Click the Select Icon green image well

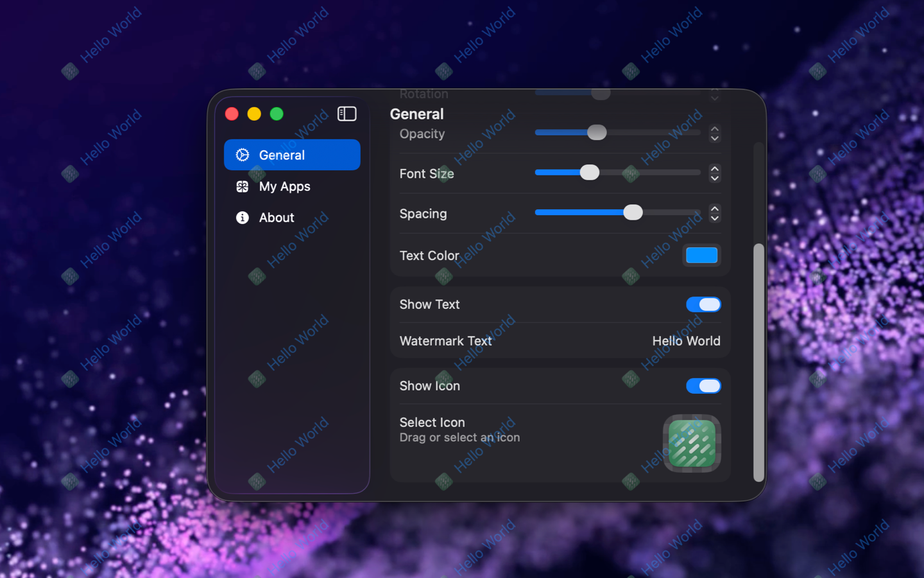point(691,443)
